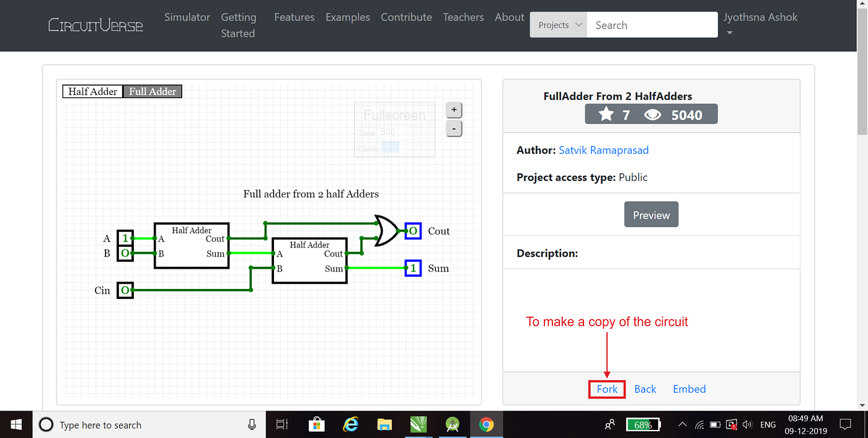Click the star icon to star the project
The image size is (868, 438).
(606, 114)
